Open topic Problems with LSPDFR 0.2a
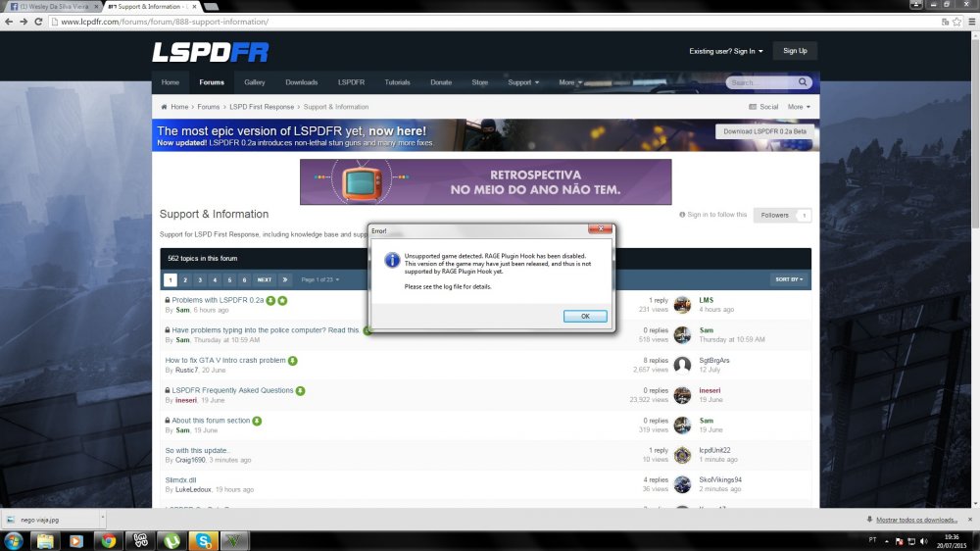This screenshot has width=980, height=551. click(x=218, y=300)
